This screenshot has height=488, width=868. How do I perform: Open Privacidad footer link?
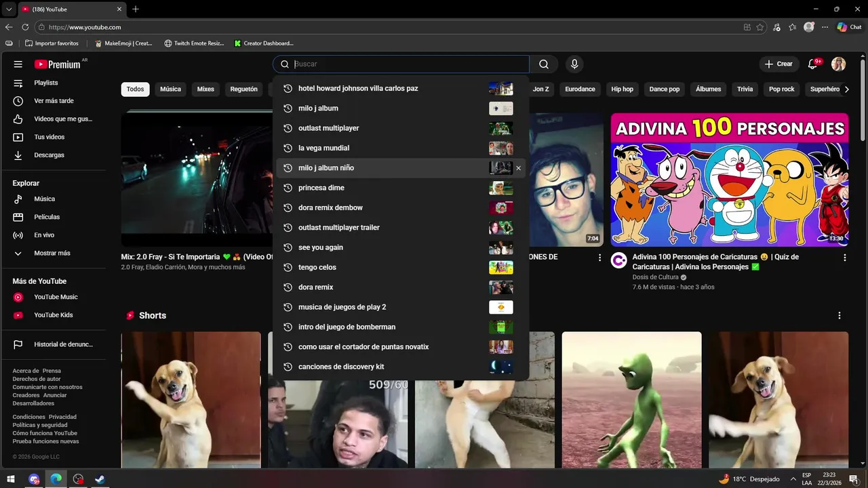62,417
